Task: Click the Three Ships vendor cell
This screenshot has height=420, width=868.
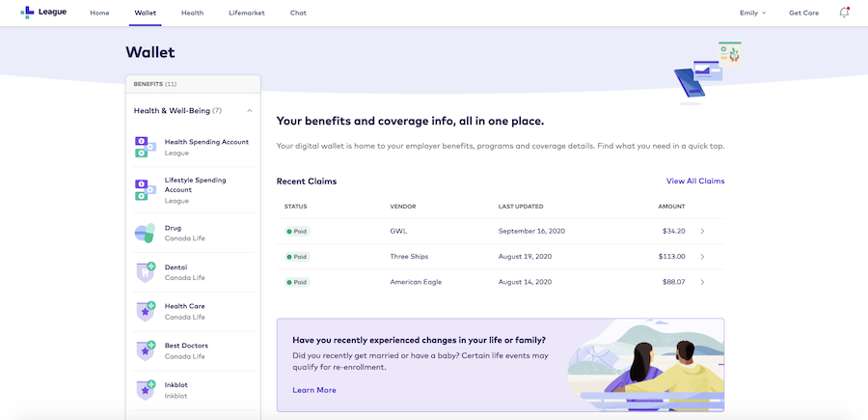Action: tap(409, 257)
